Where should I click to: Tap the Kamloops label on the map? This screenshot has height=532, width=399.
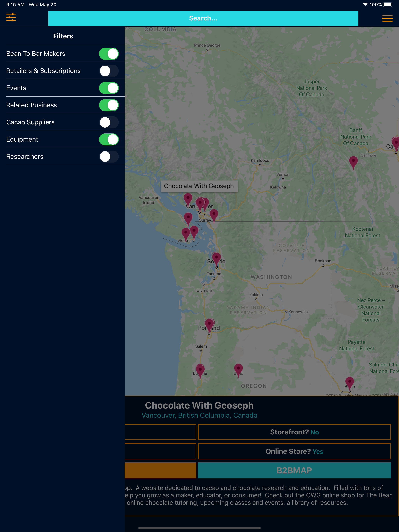[260, 160]
